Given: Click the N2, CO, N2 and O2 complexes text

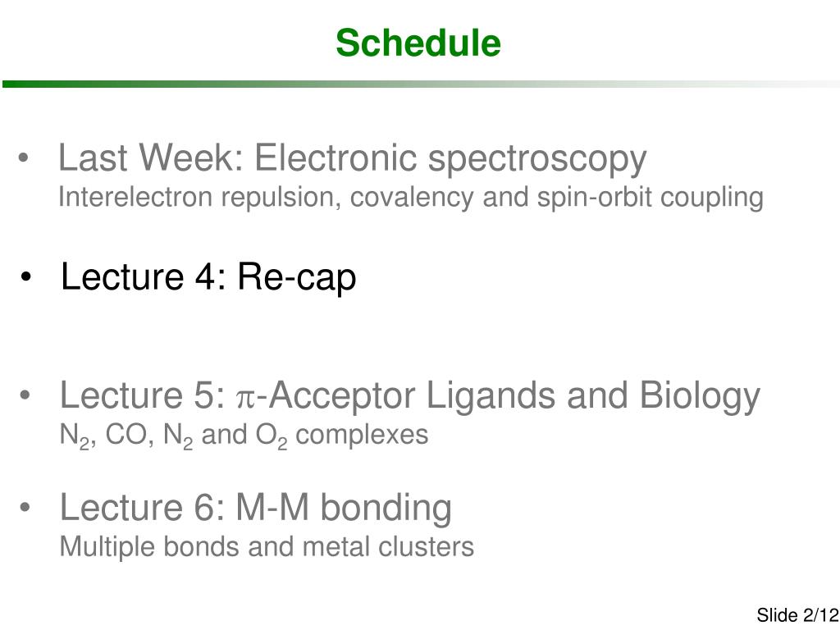Looking at the screenshot, I should tap(244, 436).
